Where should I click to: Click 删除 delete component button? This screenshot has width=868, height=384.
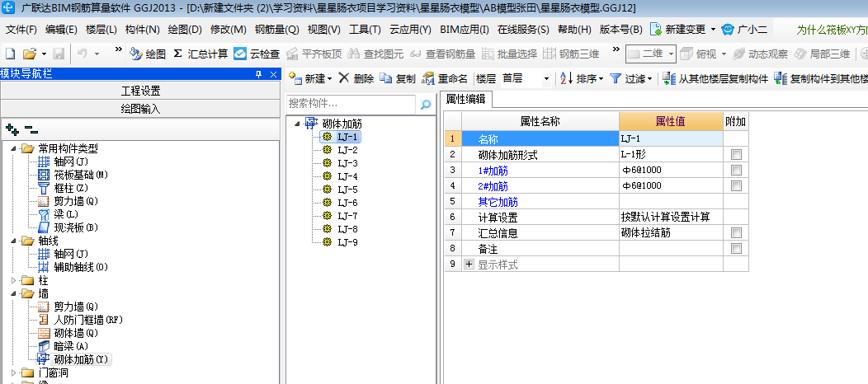point(356,79)
